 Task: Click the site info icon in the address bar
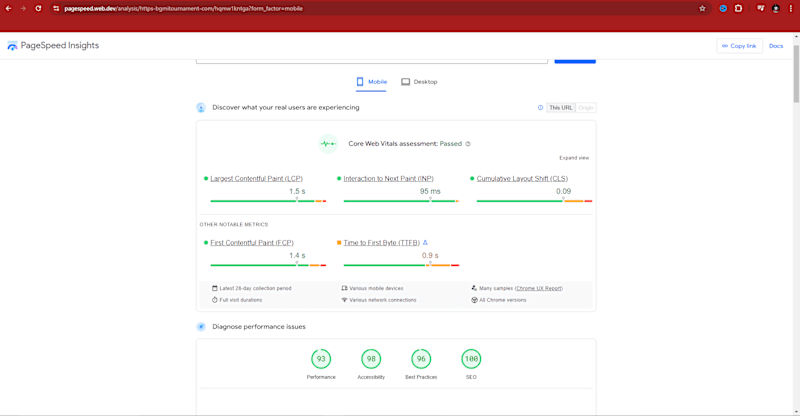(56, 8)
